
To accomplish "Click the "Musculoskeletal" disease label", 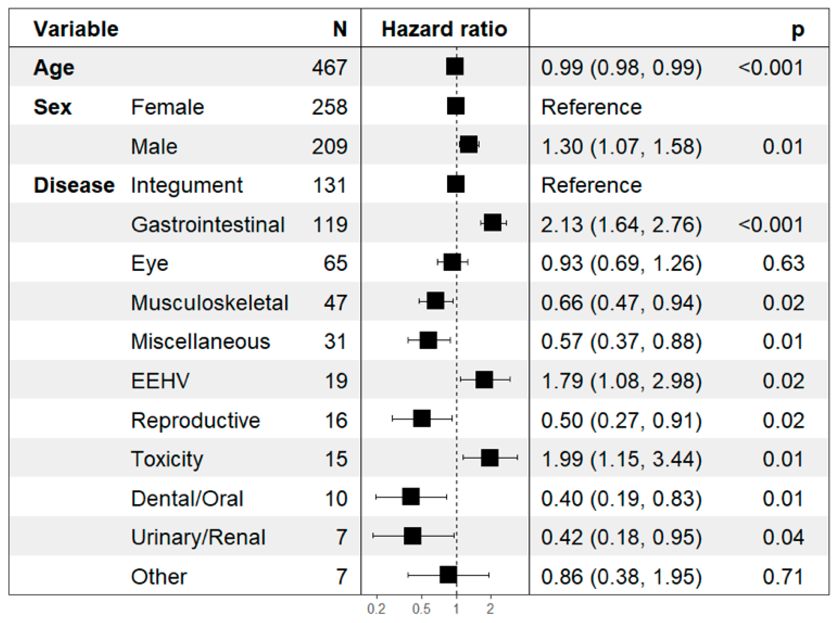I will [209, 302].
